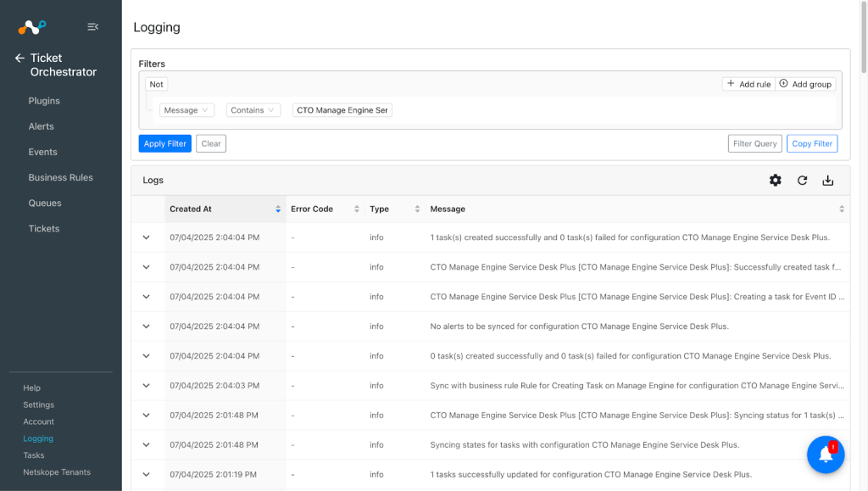Open Events in the sidebar
Image resolution: width=868 pixels, height=491 pixels.
tap(42, 152)
